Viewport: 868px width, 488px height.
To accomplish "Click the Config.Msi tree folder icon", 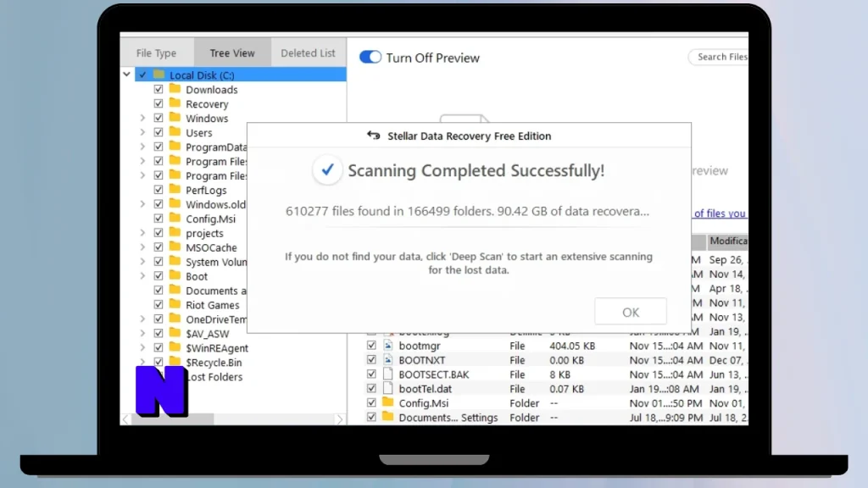I will (x=175, y=218).
